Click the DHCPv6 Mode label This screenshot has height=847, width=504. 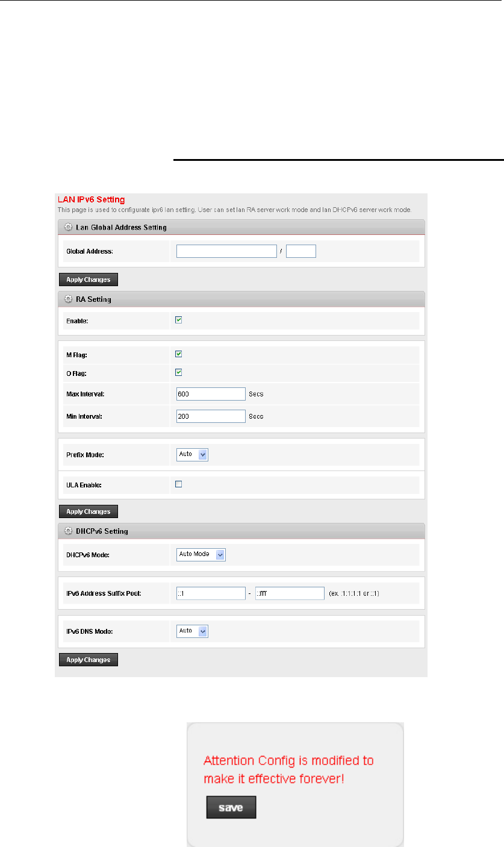(89, 555)
